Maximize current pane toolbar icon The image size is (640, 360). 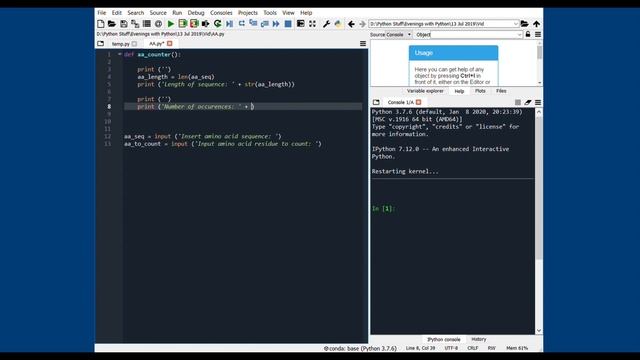(x=300, y=24)
